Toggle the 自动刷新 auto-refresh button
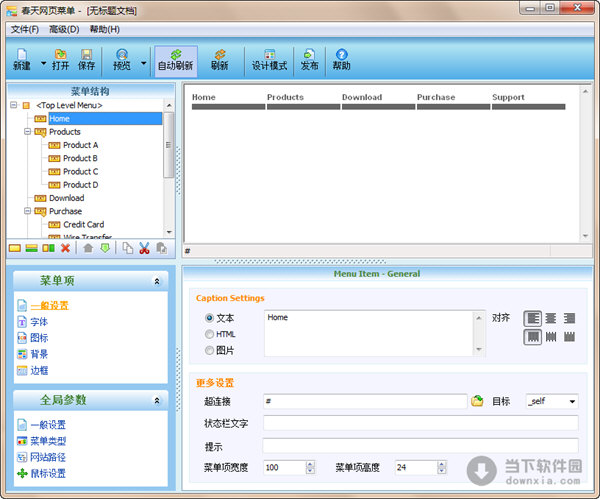600x499 pixels. (x=176, y=60)
